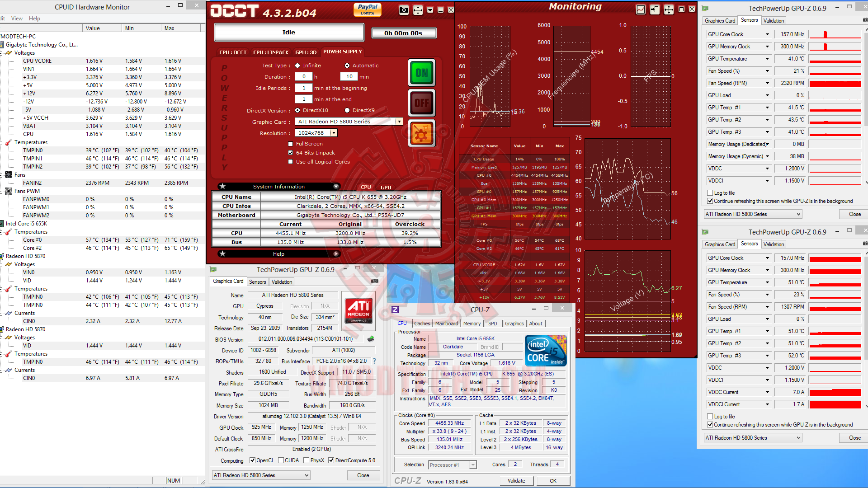Click the move icon in Monitoring toolbar
The width and height of the screenshot is (868, 488).
tap(669, 9)
